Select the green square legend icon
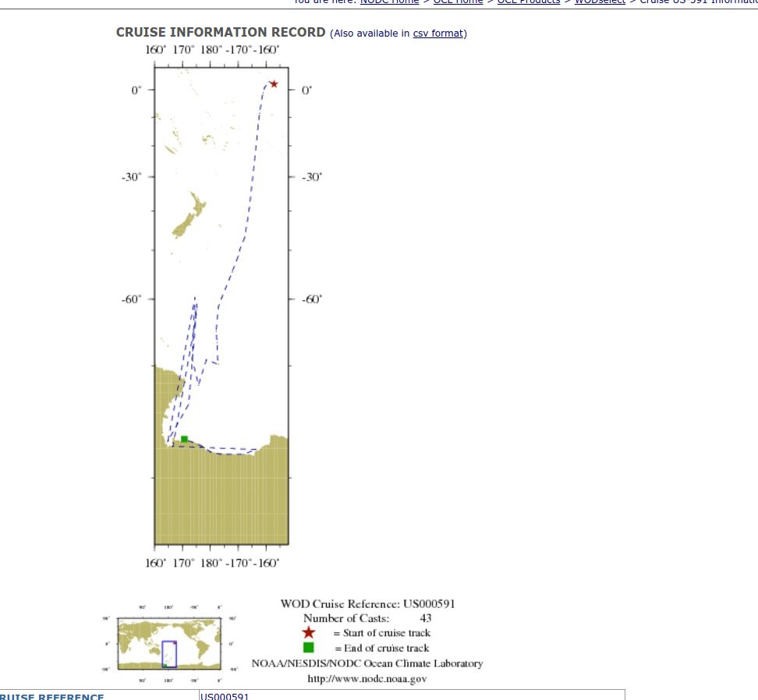This screenshot has height=700, width=758. point(309,648)
